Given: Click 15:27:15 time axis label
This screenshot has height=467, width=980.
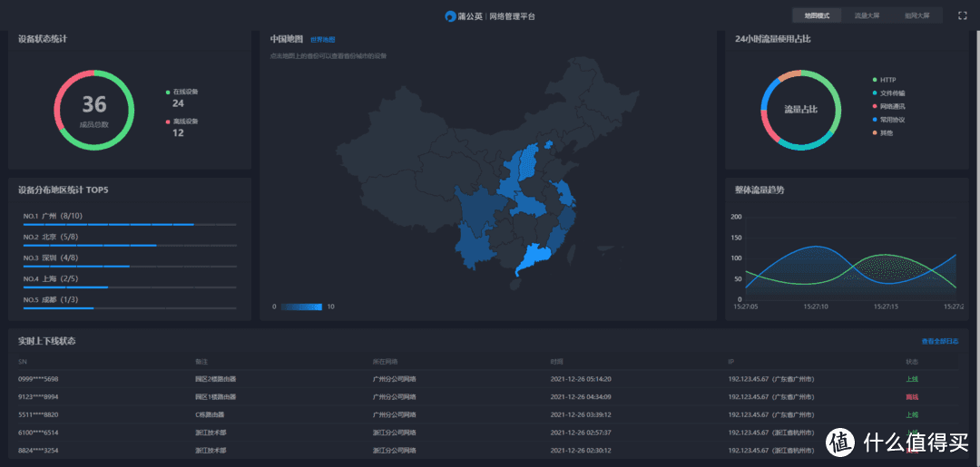Looking at the screenshot, I should (886, 306).
